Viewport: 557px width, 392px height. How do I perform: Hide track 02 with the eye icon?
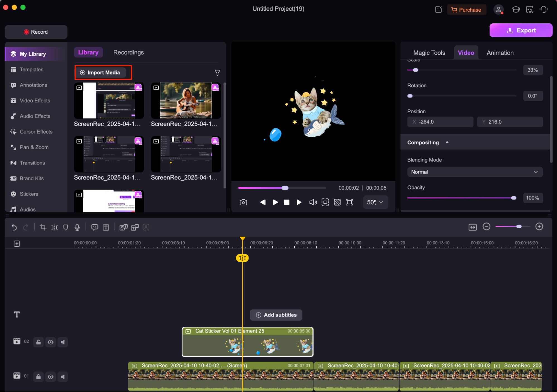point(50,342)
